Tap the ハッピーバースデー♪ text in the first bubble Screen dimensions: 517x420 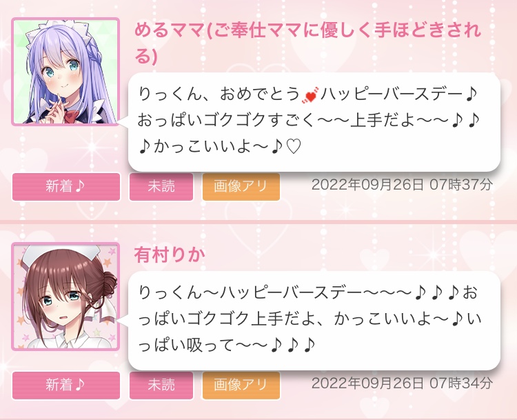tap(398, 94)
